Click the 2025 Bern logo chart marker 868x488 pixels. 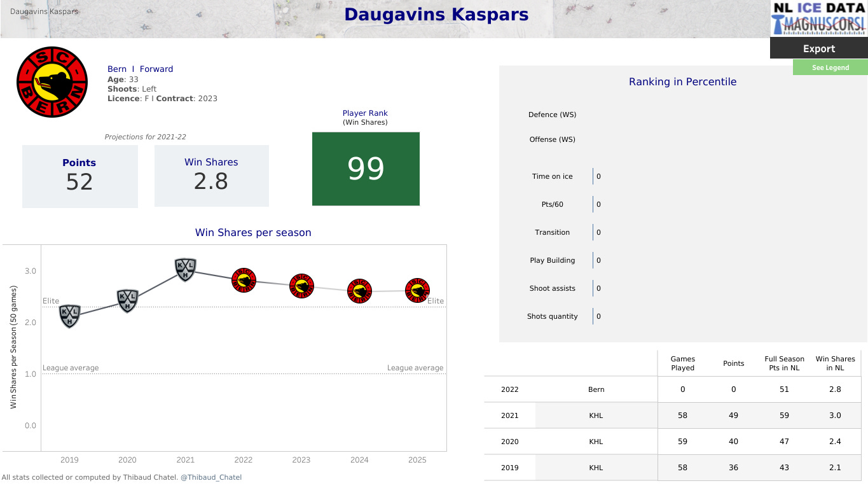[417, 291]
